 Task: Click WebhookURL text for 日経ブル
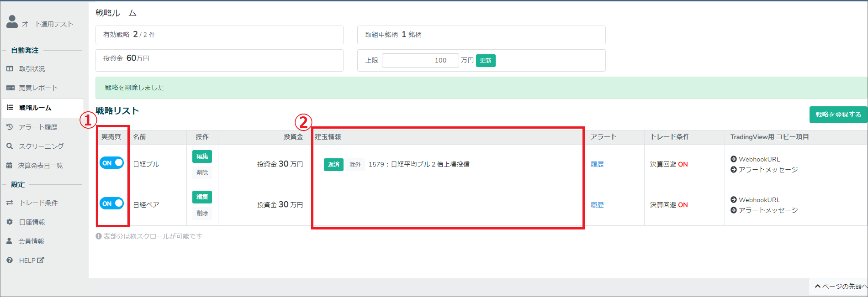pyautogui.click(x=759, y=159)
